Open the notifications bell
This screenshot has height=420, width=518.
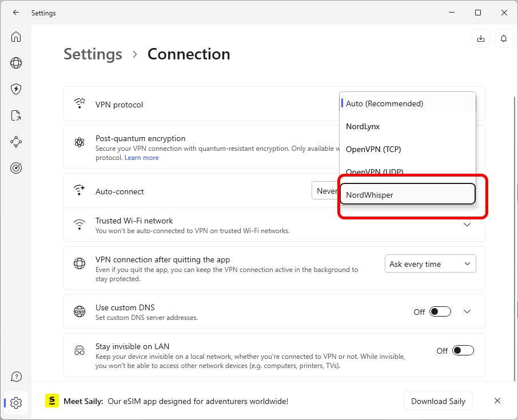point(504,38)
